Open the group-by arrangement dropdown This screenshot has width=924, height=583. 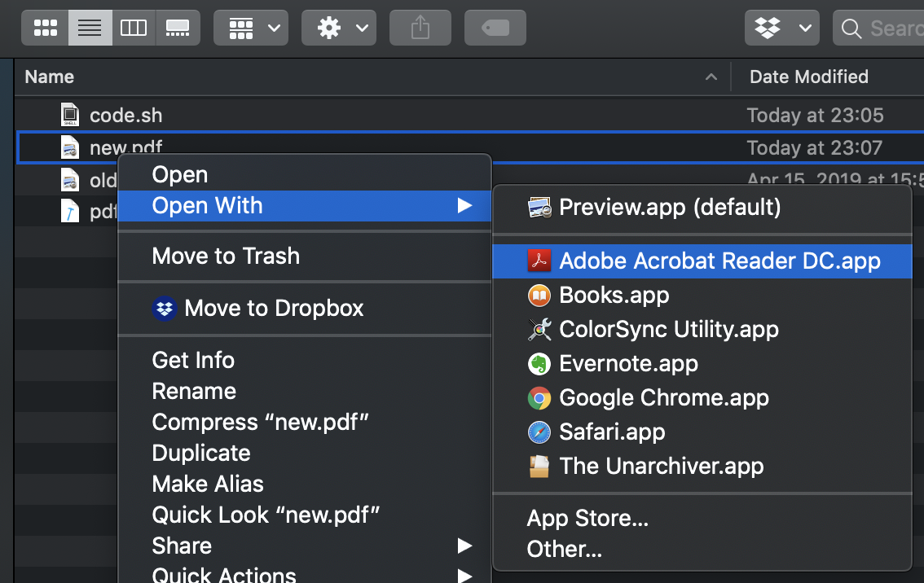251,28
